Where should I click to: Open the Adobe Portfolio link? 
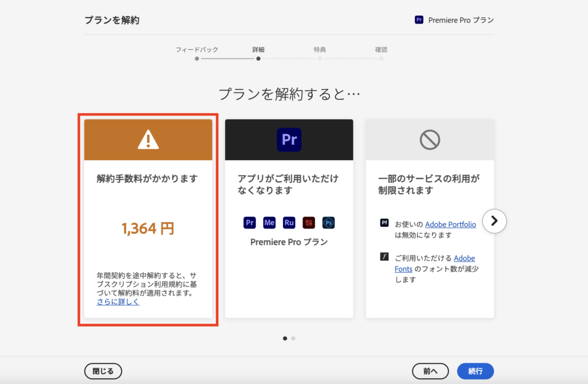pos(450,224)
